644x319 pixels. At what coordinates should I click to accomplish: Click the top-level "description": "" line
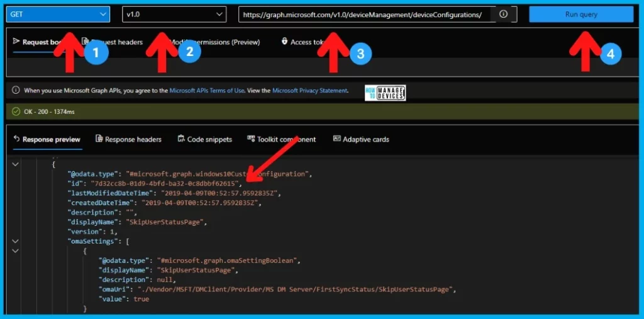tap(102, 213)
